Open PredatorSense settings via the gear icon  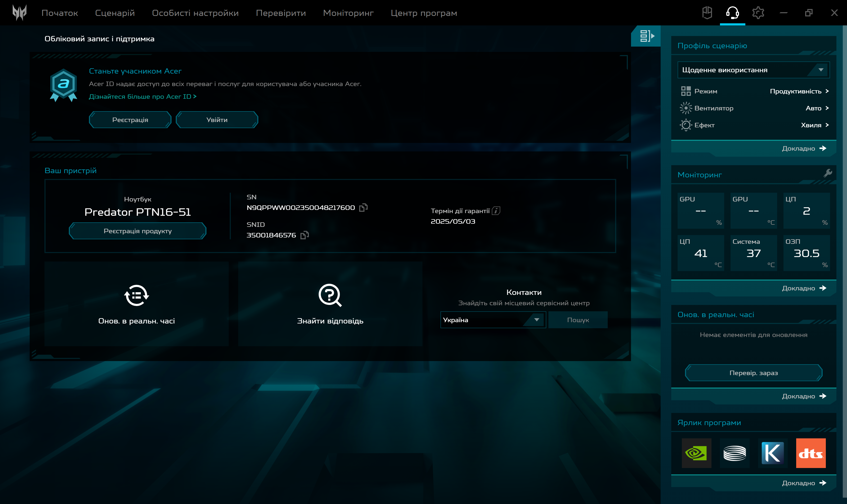coord(758,12)
